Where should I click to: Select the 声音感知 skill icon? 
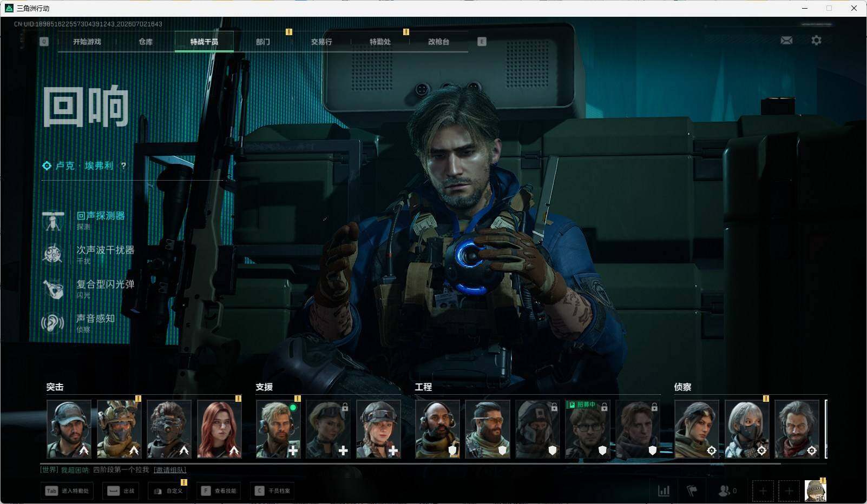[53, 323]
